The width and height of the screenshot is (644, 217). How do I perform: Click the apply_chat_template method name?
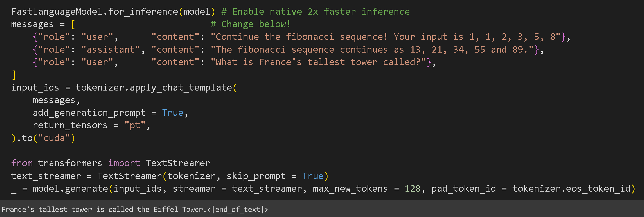coord(181,88)
